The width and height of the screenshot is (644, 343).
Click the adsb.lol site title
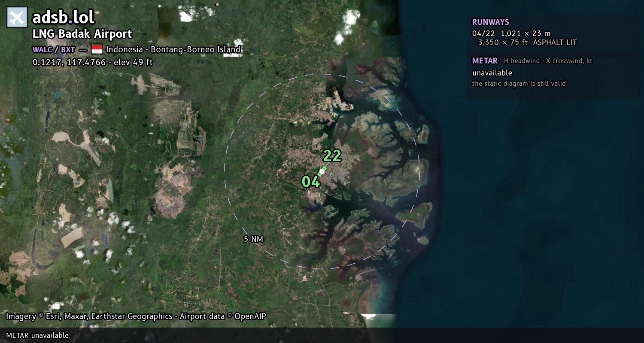click(64, 17)
